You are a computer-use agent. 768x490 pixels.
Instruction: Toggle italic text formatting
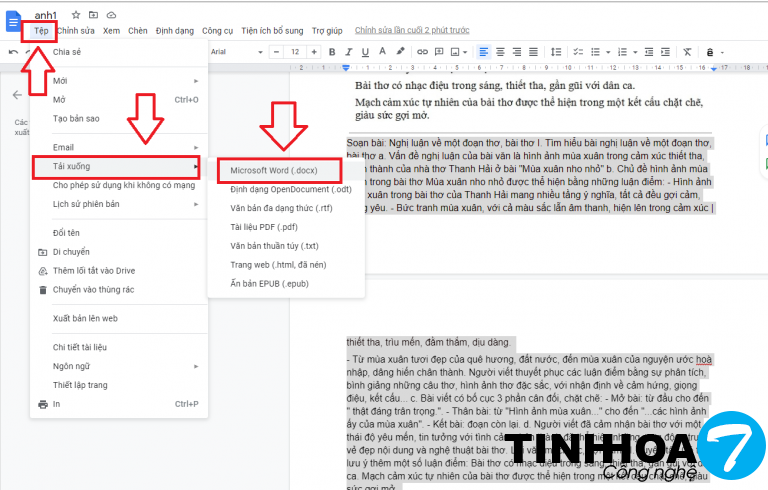pos(348,51)
